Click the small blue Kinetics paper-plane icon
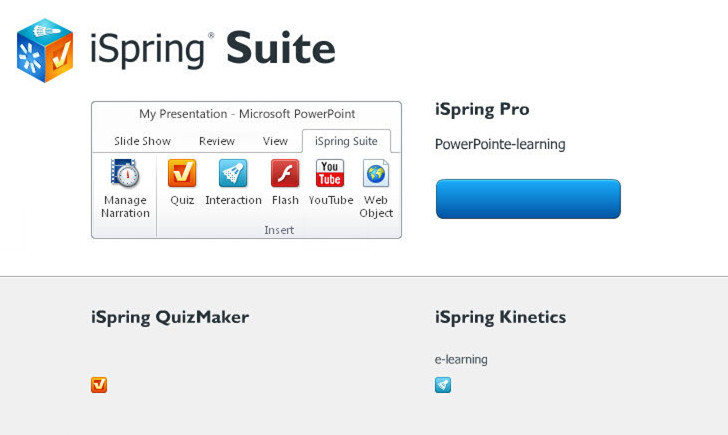The height and width of the screenshot is (435, 728). (443, 385)
